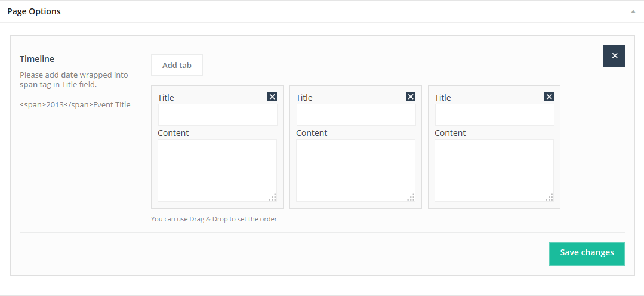Viewport: 644px width, 296px height.
Task: Remove the first timeline tab
Action: point(272,97)
